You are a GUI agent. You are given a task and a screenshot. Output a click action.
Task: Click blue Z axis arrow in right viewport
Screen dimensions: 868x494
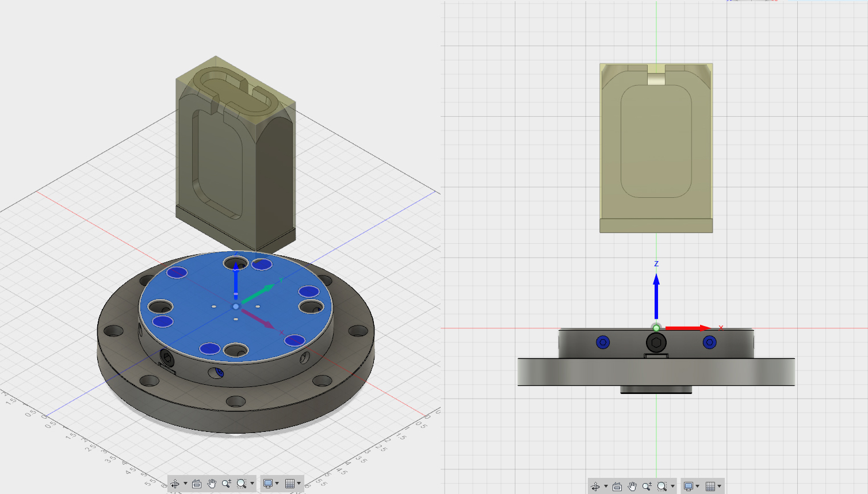tap(656, 296)
